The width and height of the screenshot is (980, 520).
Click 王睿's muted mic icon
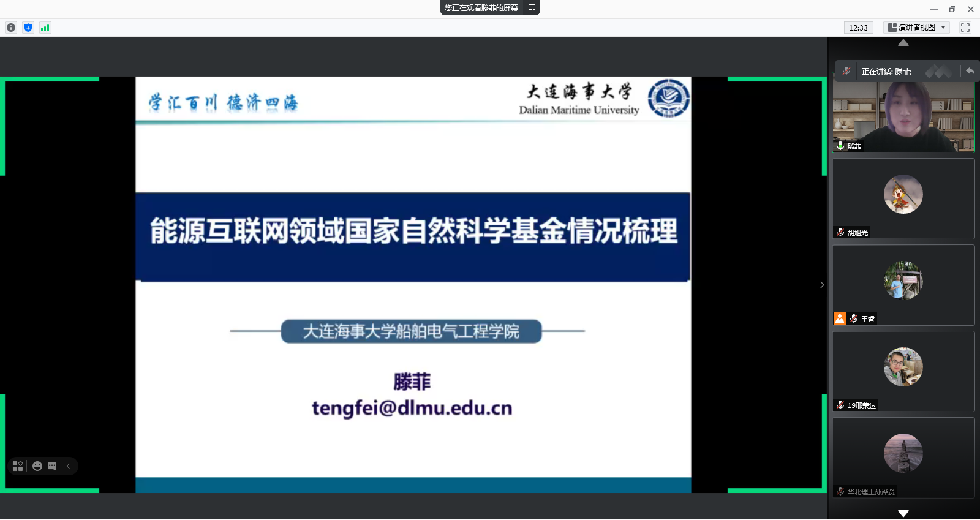click(x=854, y=318)
